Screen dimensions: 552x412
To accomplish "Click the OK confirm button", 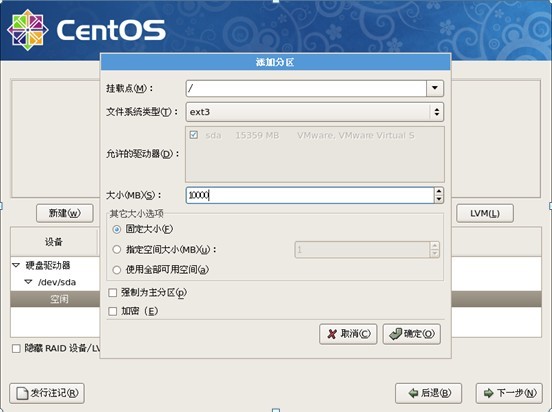I will pyautogui.click(x=412, y=334).
